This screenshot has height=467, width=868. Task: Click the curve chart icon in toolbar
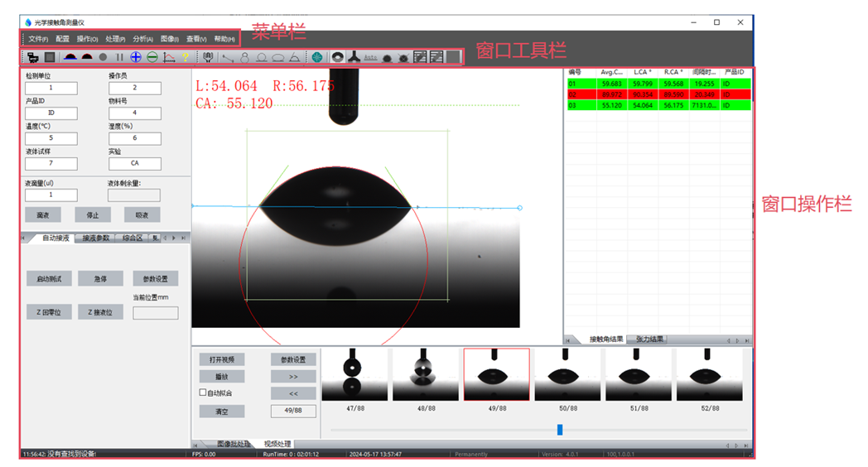169,57
